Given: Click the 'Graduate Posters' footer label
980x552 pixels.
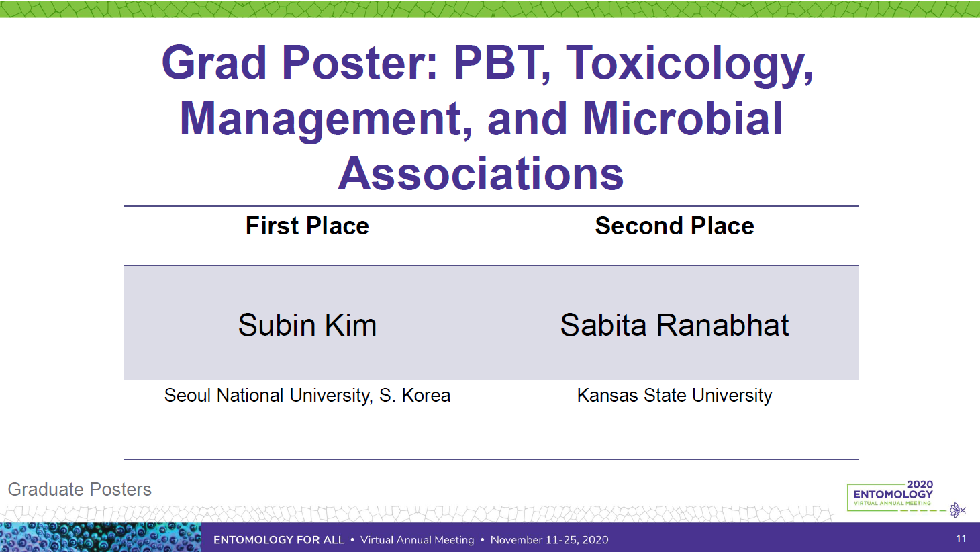Looking at the screenshot, I should point(80,490).
